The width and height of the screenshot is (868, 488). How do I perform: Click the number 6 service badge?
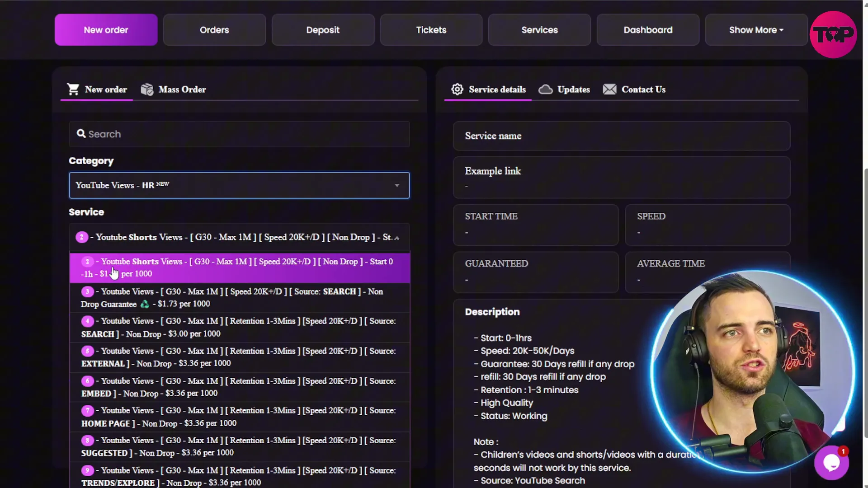(x=87, y=381)
